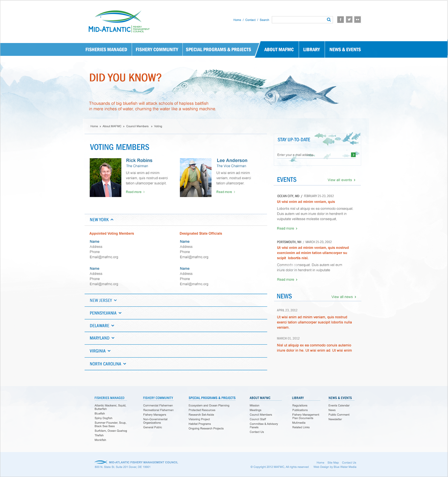Open Bluefish footer link
448x477 pixels.
point(100,414)
